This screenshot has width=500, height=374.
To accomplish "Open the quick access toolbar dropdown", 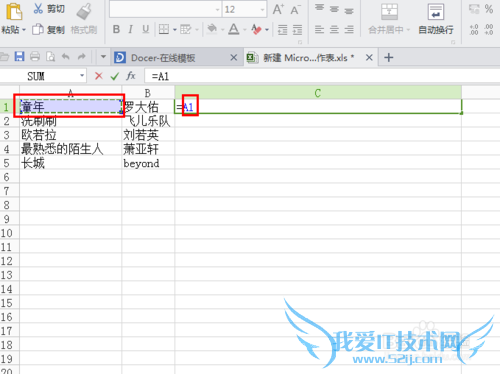I will pos(103,57).
